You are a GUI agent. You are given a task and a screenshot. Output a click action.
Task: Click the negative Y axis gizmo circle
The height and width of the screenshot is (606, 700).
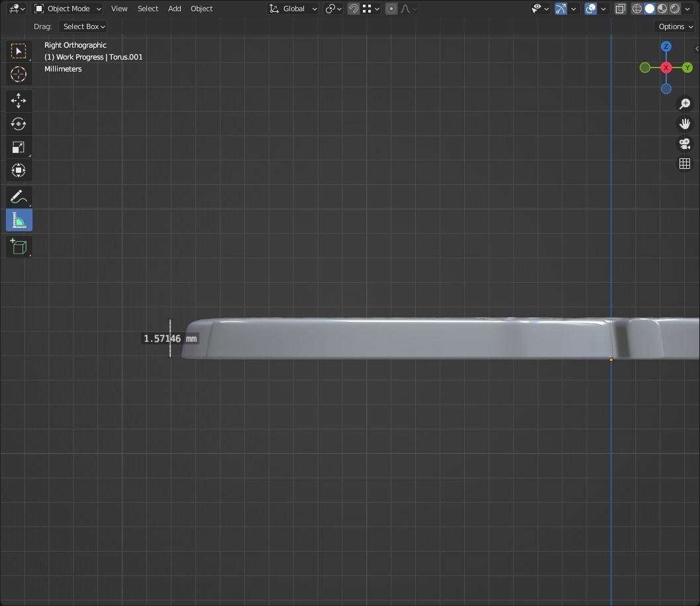pos(645,68)
